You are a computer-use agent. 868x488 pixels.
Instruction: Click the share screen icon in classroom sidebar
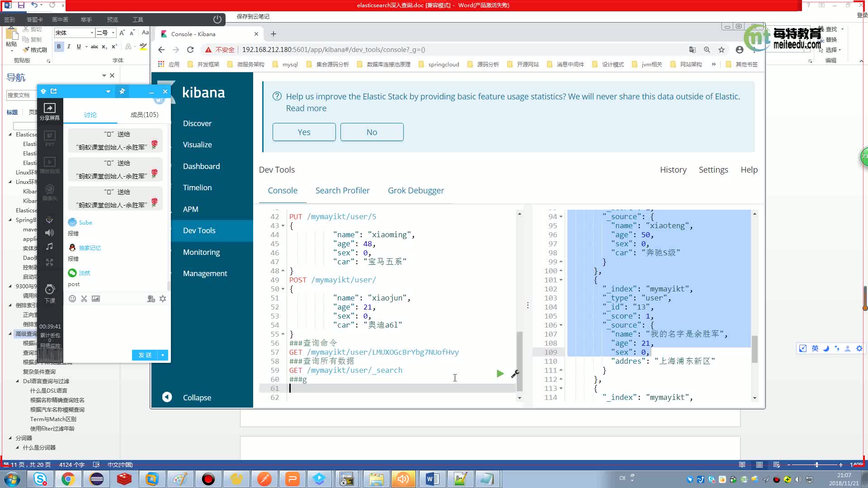coord(50,111)
